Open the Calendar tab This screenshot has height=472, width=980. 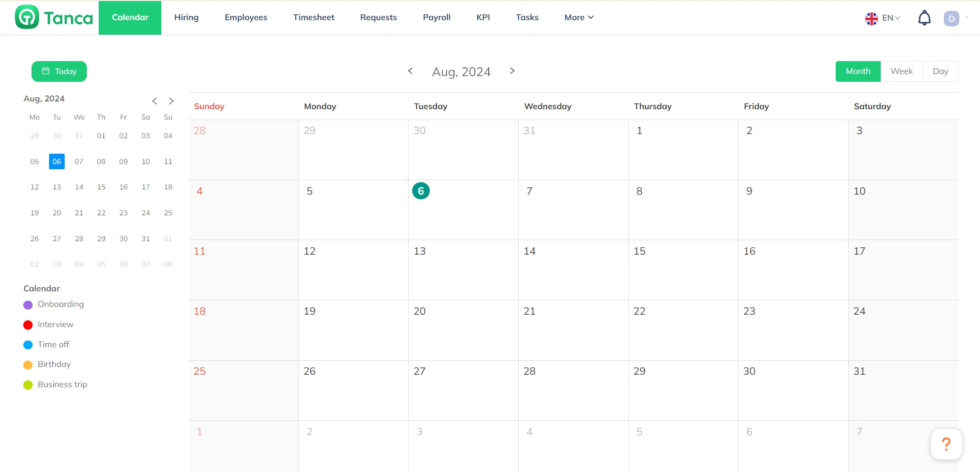point(130,18)
